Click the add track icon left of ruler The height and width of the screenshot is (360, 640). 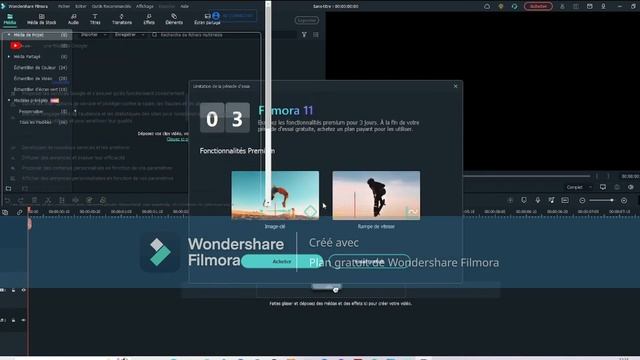click(x=5, y=212)
